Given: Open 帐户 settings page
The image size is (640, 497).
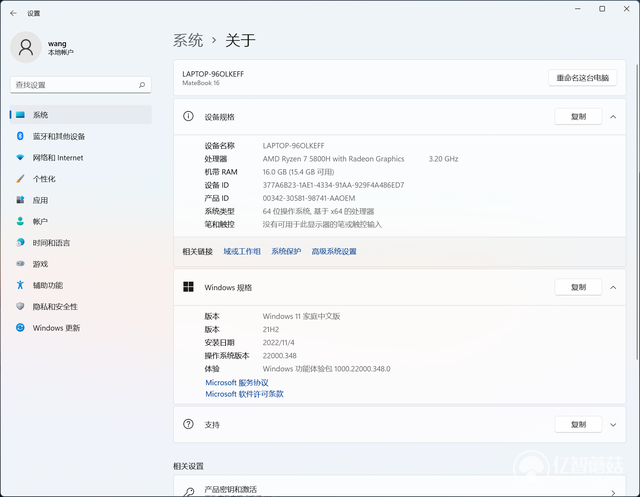Looking at the screenshot, I should coord(80,221).
